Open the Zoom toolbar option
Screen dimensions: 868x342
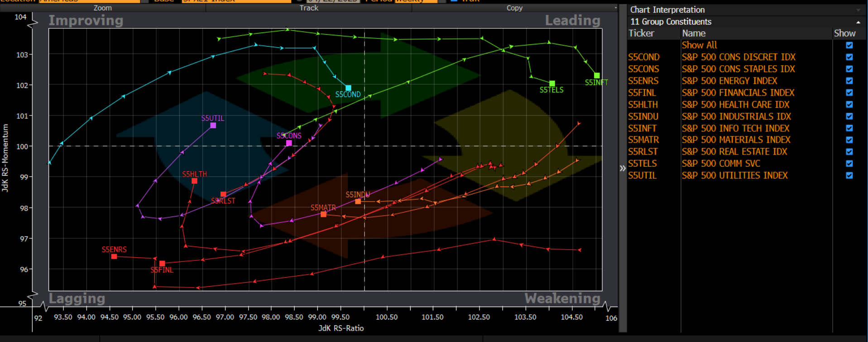(103, 8)
